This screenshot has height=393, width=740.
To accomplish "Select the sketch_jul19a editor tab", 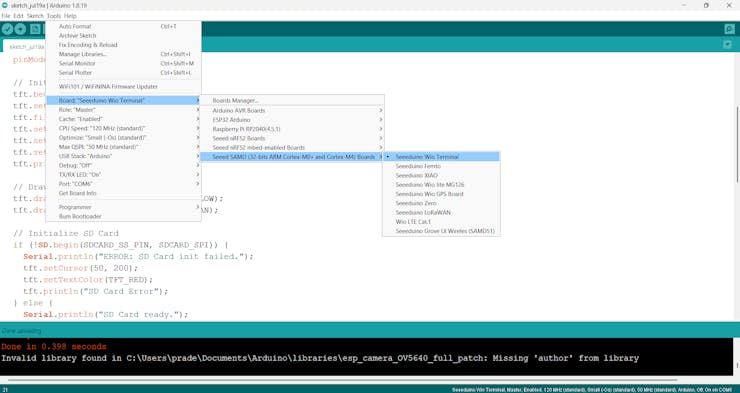I will coord(26,47).
